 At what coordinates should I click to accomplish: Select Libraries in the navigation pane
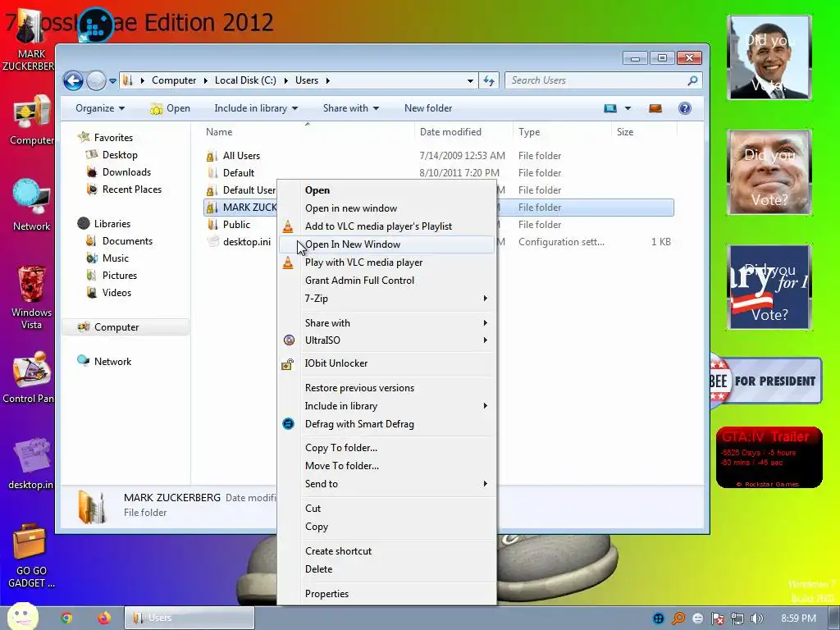(112, 223)
